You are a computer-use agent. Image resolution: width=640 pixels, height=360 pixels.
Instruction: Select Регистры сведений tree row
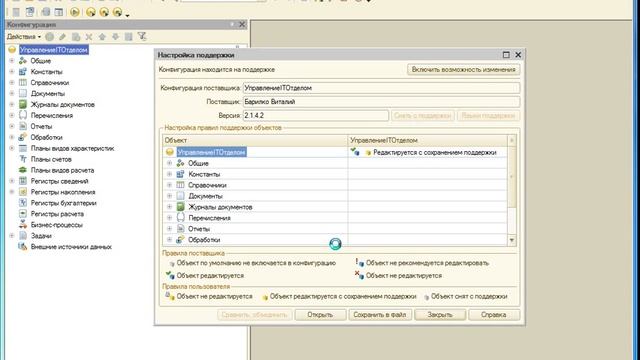tap(60, 181)
